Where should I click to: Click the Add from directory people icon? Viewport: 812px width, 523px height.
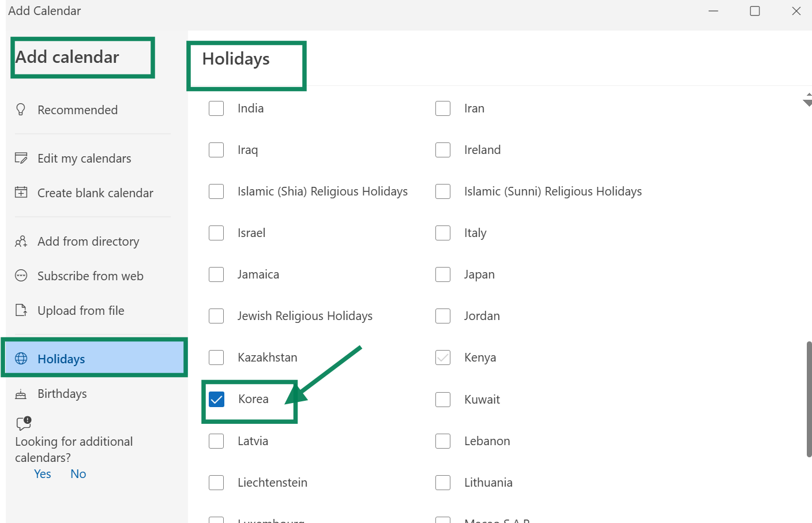[21, 241]
